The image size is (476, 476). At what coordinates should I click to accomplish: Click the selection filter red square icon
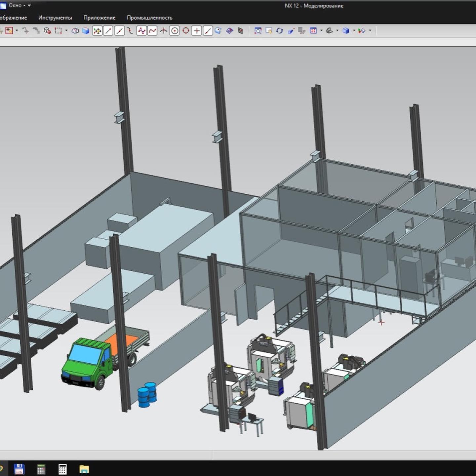click(9, 31)
